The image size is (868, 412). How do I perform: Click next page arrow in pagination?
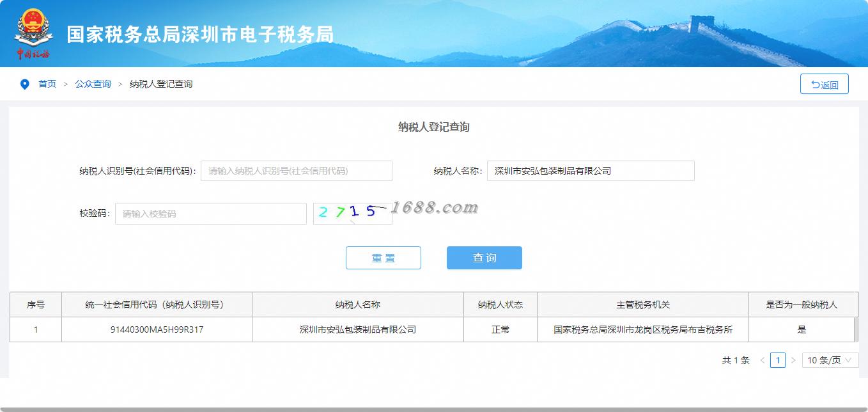(793, 360)
